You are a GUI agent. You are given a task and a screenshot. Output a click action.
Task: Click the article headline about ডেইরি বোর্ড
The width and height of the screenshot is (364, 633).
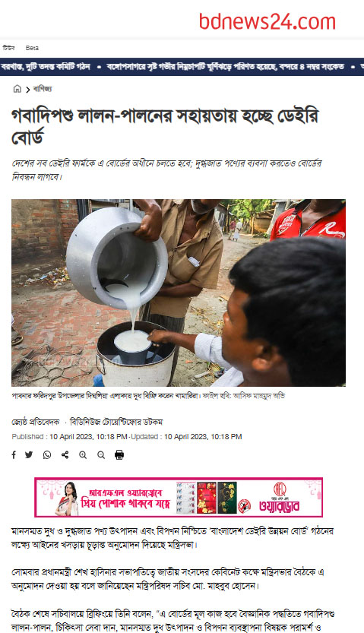(x=165, y=126)
